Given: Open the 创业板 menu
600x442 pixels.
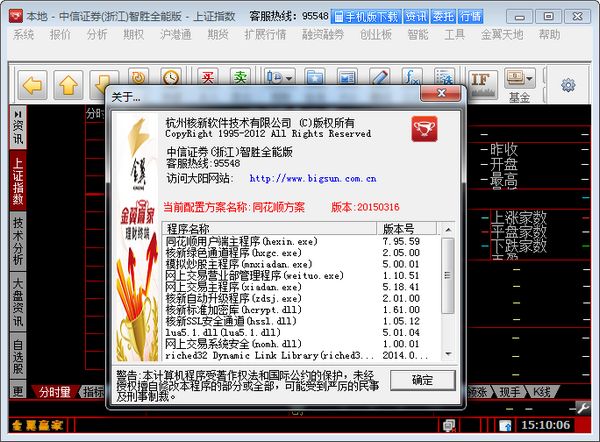Looking at the screenshot, I should click(x=376, y=35).
